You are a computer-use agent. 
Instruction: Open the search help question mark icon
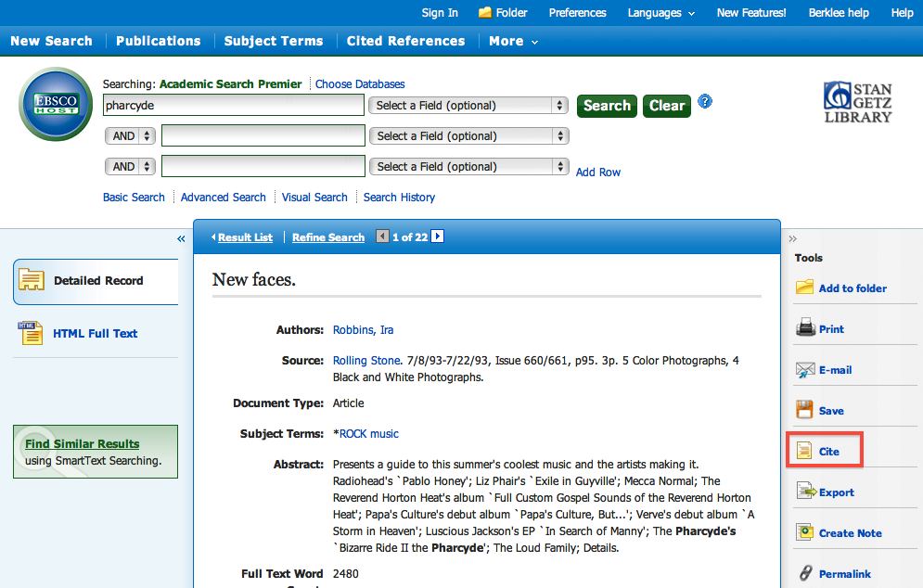click(705, 101)
